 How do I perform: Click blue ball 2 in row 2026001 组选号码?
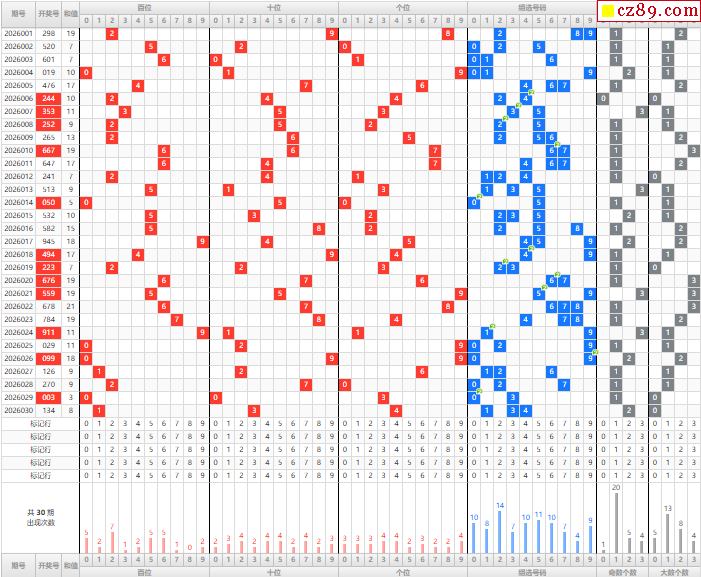pyautogui.click(x=500, y=33)
